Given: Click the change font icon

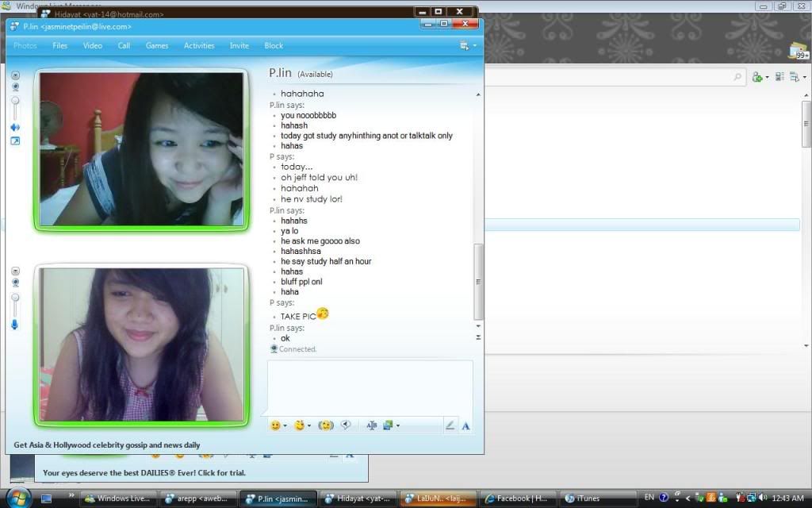Looking at the screenshot, I should (371, 425).
